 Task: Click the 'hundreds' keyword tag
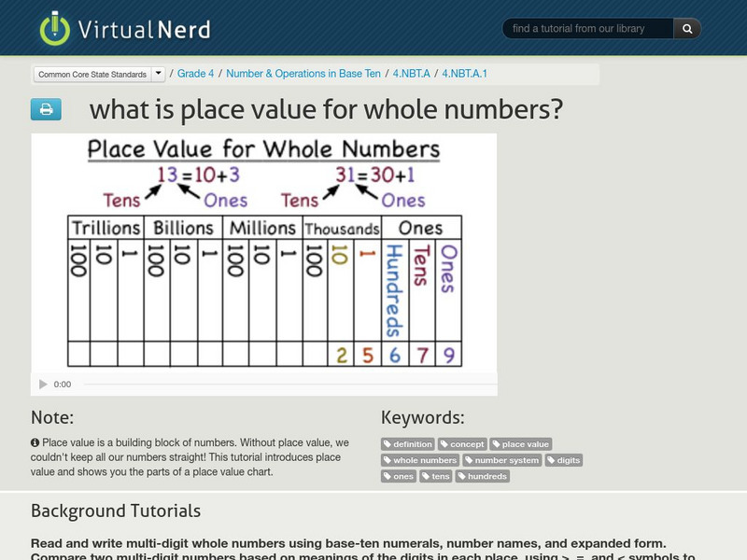(483, 476)
